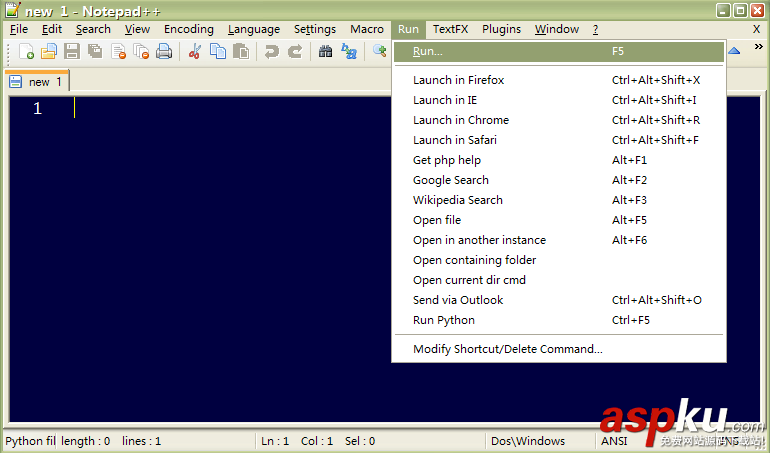Choose Run Python command

point(559,320)
